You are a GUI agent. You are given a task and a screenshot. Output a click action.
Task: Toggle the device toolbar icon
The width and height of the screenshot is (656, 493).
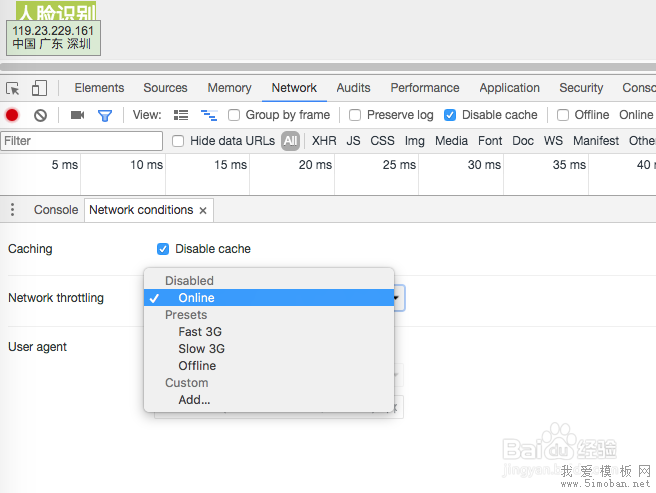[39, 88]
